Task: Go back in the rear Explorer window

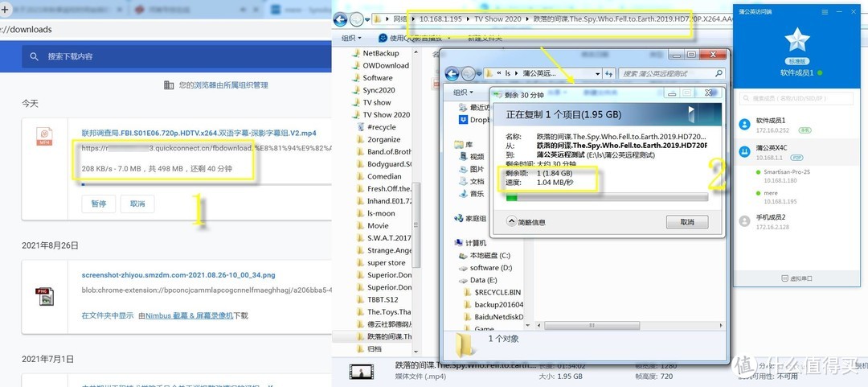Action: pyautogui.click(x=341, y=19)
